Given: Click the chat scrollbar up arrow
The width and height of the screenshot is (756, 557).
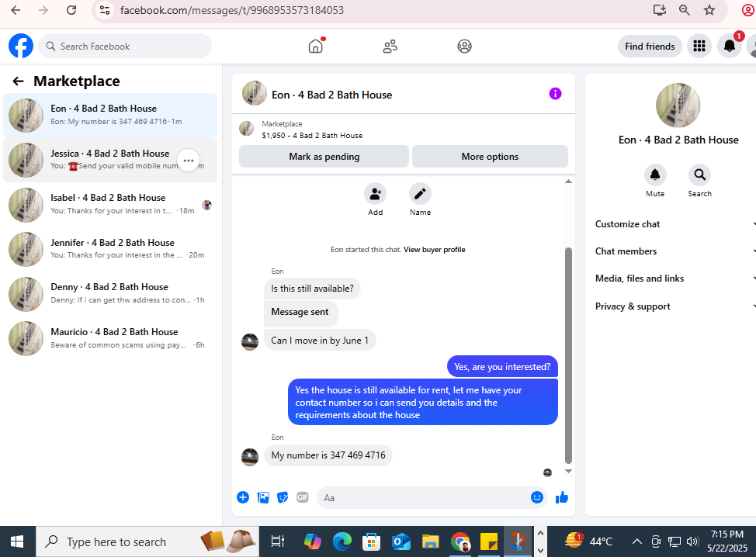Looking at the screenshot, I should (568, 182).
